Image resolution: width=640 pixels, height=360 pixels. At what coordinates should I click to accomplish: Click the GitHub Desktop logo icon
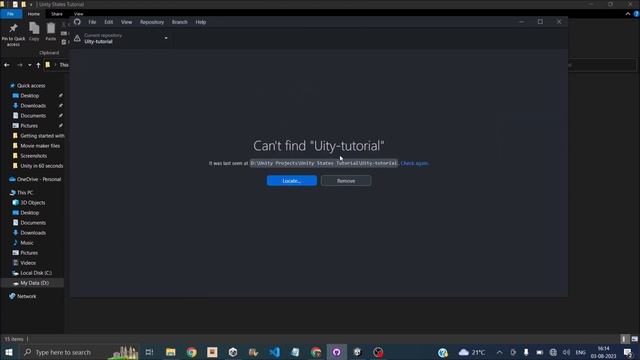[77, 22]
